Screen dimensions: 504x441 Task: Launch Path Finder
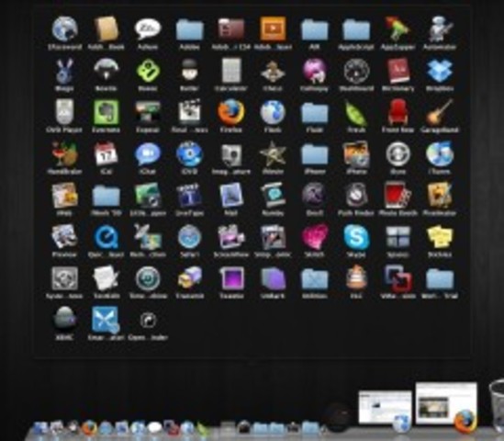point(356,196)
